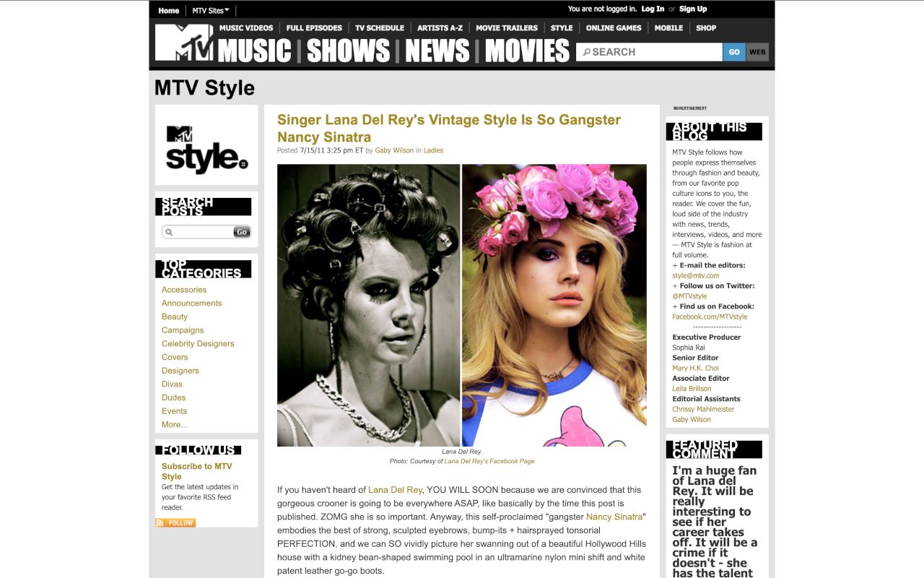The image size is (924, 578).
Task: Click the WEB search button
Action: point(757,52)
